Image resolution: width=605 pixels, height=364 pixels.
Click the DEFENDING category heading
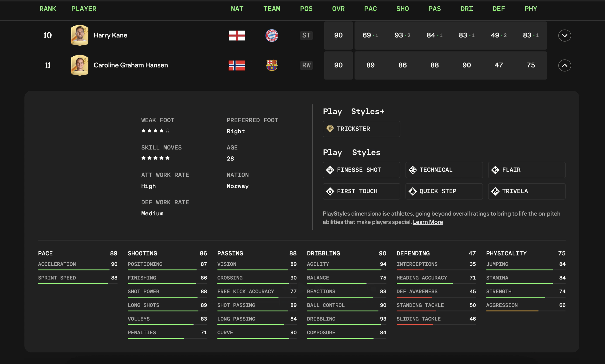click(413, 253)
